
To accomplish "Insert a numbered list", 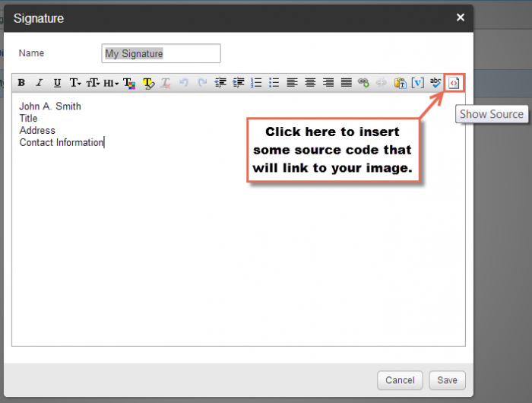I will coord(256,83).
